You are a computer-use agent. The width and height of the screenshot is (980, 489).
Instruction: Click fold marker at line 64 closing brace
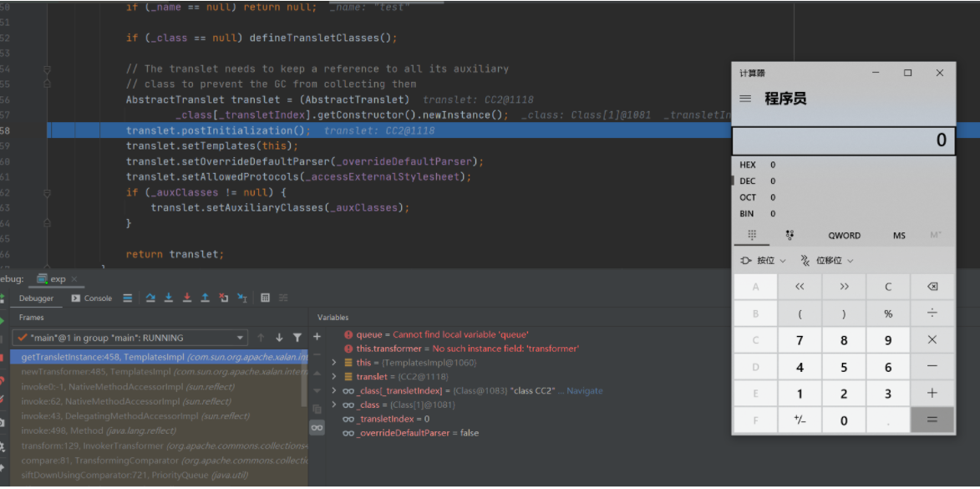tap(47, 222)
